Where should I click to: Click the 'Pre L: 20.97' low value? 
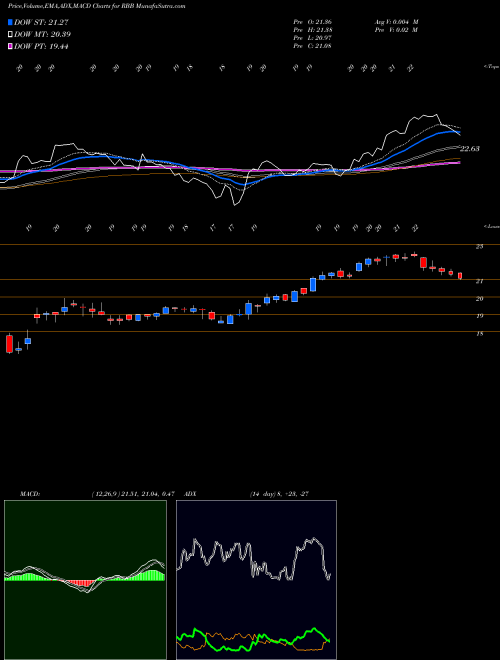point(314,38)
